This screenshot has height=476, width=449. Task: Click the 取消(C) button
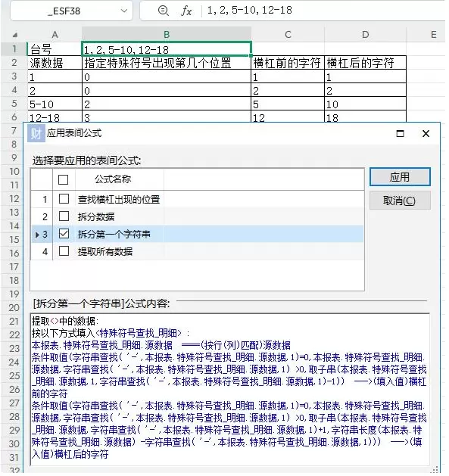400,201
